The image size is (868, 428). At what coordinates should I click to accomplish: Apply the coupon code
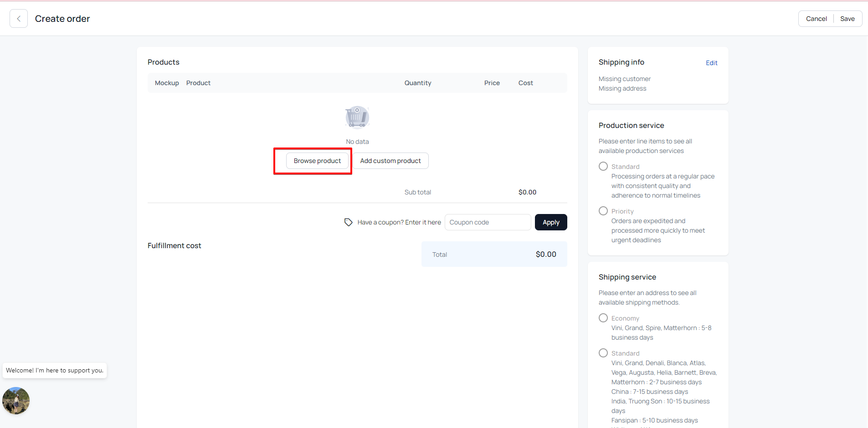[x=551, y=222]
